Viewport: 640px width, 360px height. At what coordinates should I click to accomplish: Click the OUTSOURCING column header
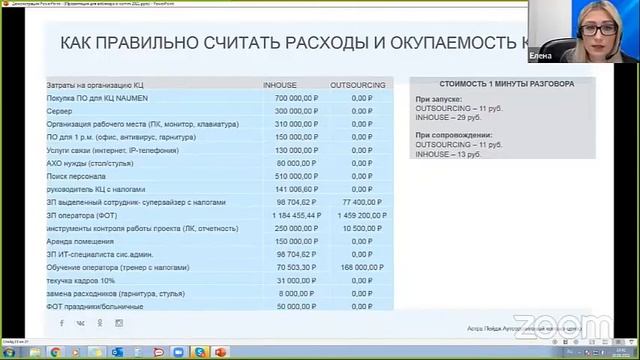click(x=358, y=85)
